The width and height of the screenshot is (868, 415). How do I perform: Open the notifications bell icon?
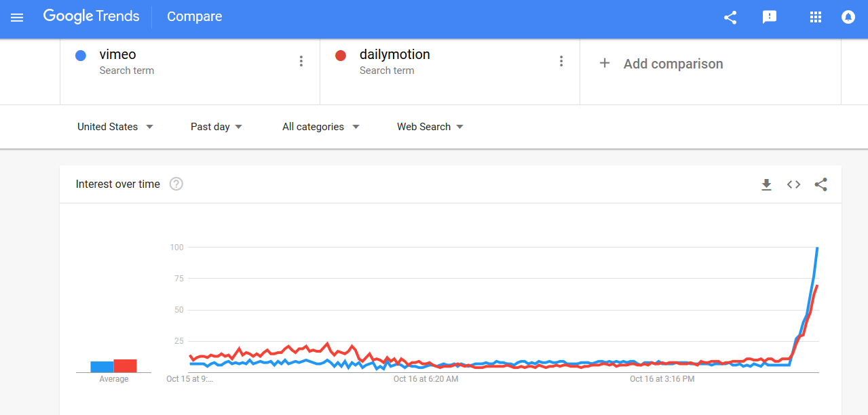[x=848, y=18]
